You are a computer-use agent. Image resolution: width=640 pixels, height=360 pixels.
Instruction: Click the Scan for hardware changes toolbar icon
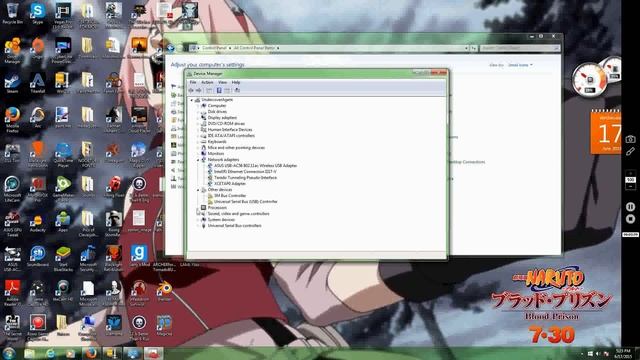click(237, 90)
